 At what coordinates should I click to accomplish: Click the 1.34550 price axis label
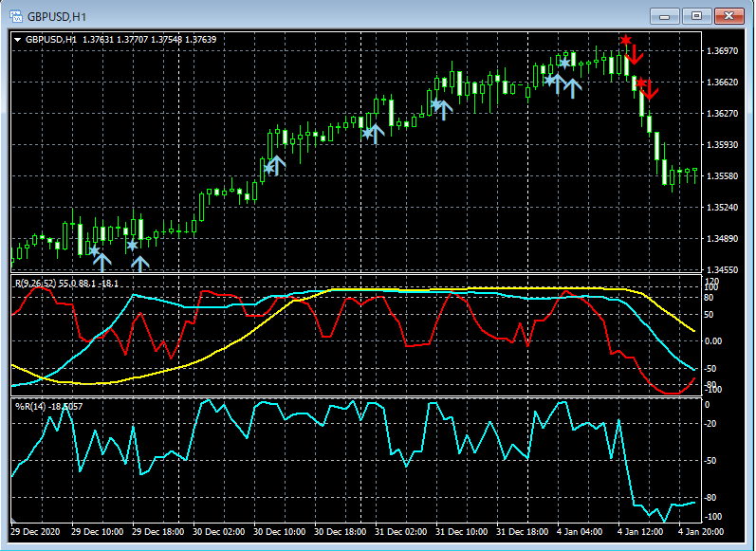click(722, 270)
